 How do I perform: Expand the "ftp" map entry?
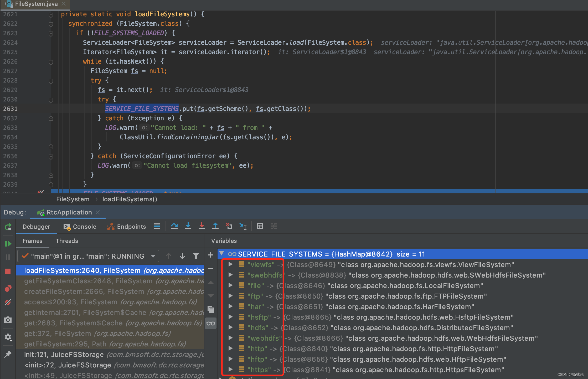(230, 296)
